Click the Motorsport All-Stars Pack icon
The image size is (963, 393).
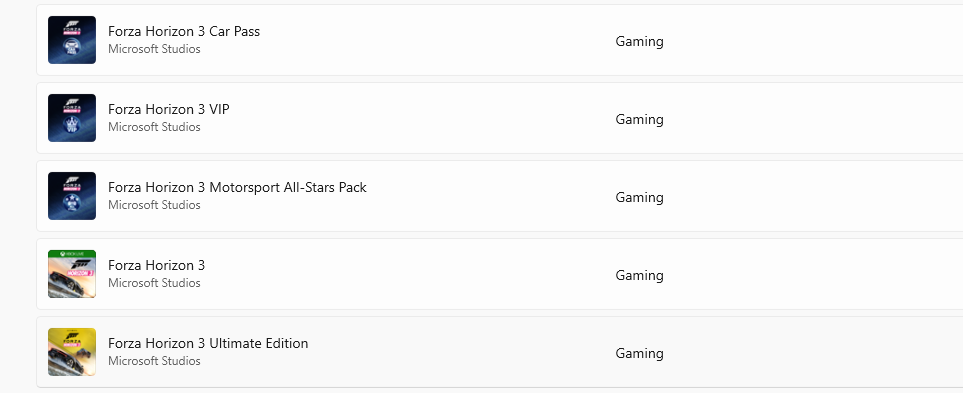pyautogui.click(x=72, y=196)
